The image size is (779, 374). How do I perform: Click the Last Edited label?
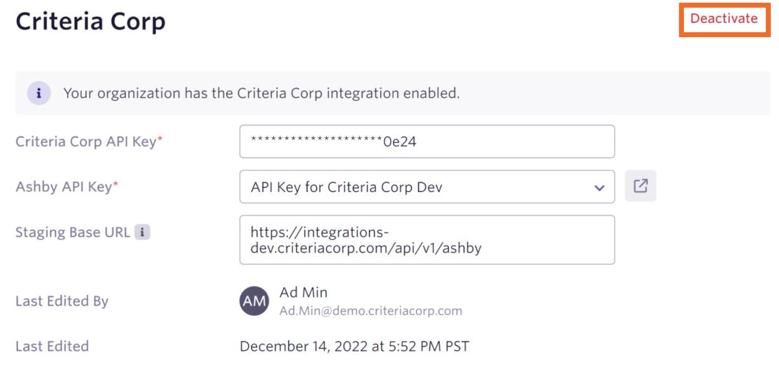click(x=52, y=346)
